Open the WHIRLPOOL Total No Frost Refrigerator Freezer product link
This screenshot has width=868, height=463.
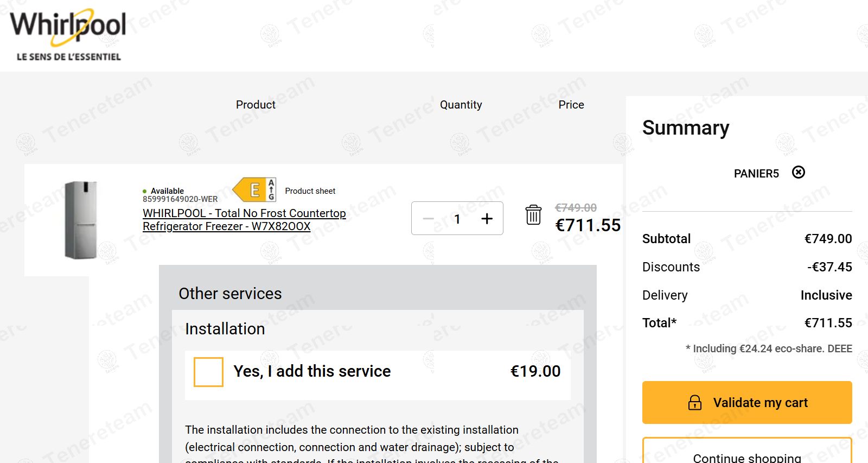[x=244, y=220]
